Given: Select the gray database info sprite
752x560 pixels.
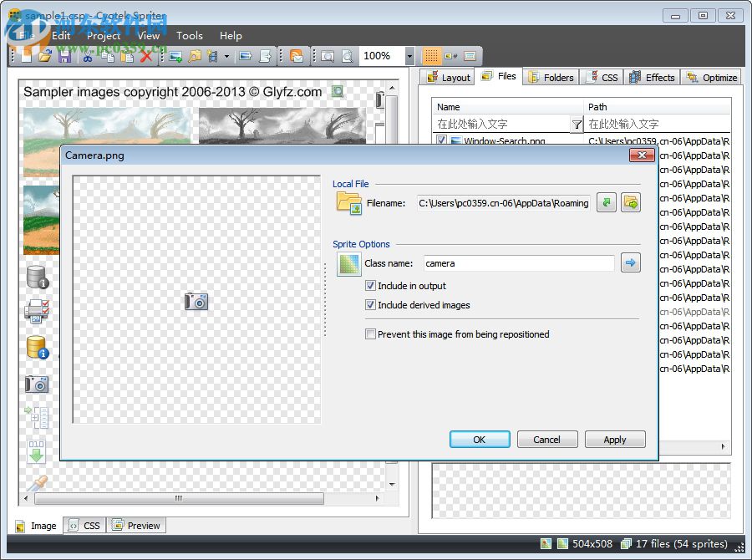Looking at the screenshot, I should (37, 277).
